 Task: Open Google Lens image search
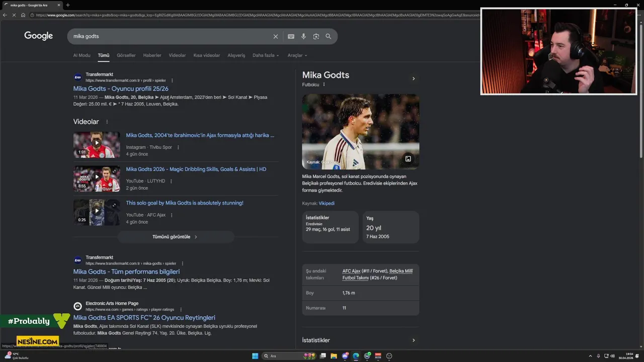click(x=316, y=36)
